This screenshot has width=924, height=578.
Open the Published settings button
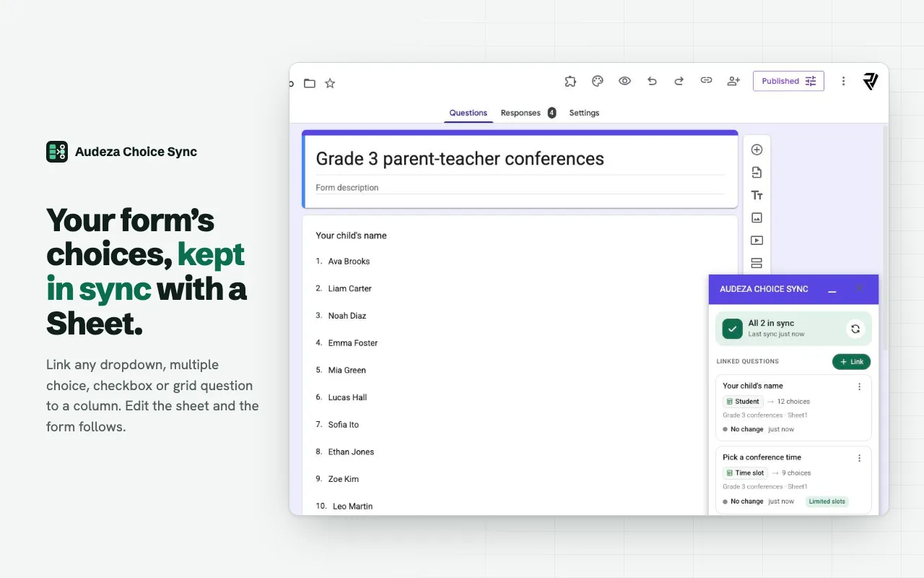788,81
